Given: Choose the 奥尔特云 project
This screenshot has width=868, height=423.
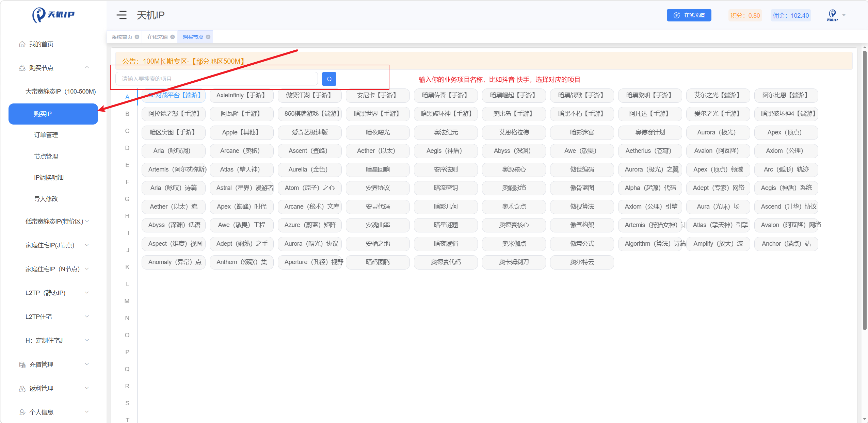Looking at the screenshot, I should click(582, 262).
